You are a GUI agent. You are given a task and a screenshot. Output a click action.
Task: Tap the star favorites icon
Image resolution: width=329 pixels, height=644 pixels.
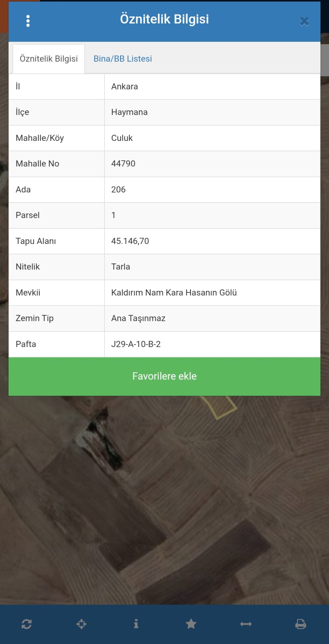tap(191, 625)
